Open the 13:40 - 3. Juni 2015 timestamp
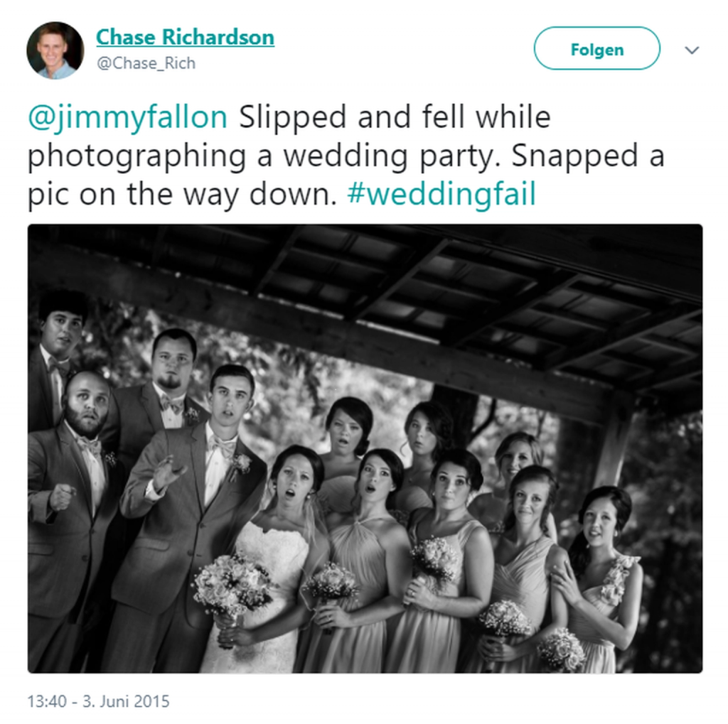Image resolution: width=728 pixels, height=724 pixels. click(x=98, y=701)
